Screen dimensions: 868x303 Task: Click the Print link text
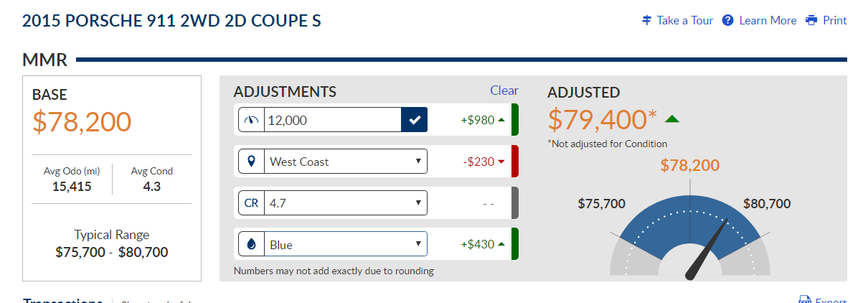point(835,20)
